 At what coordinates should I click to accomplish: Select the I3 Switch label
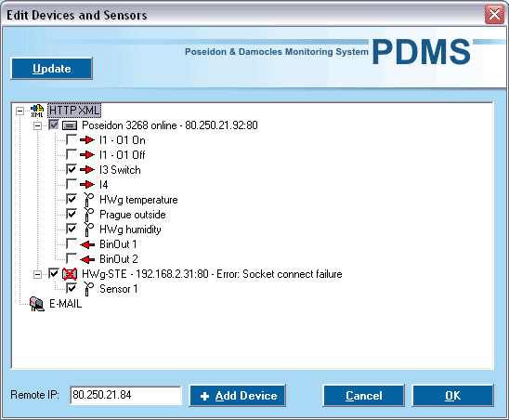coord(120,170)
